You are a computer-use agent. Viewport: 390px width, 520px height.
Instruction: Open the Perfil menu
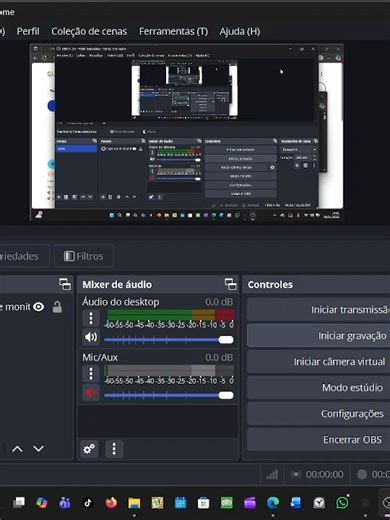pos(28,31)
